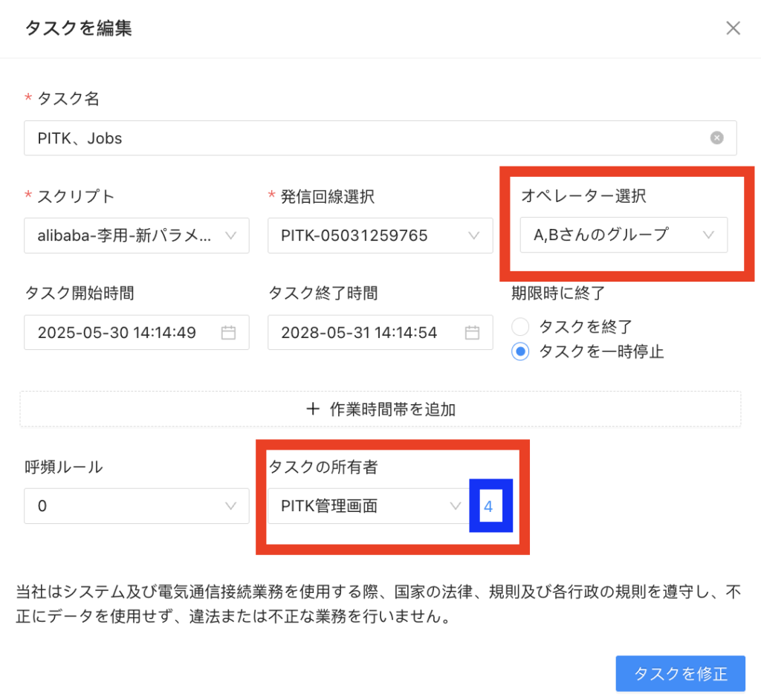Click the オペレーター選択 label
761x700 pixels.
584,196
